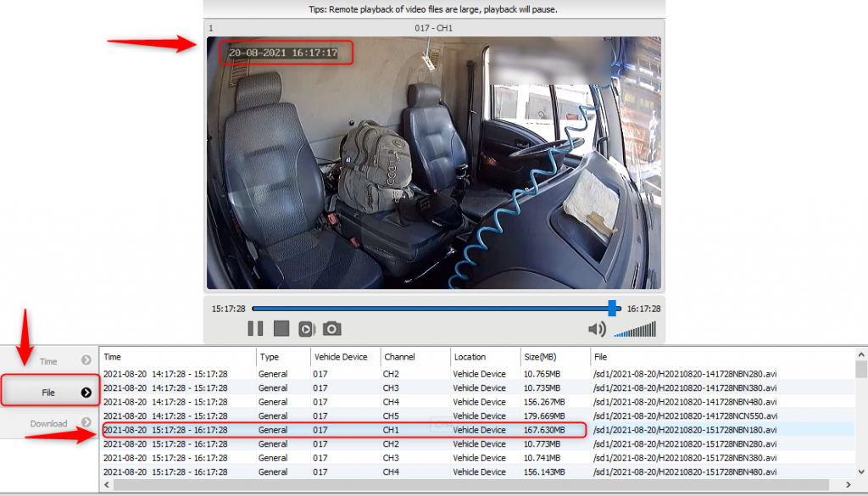Adjust the volume level bars
Screen dimensions: 868x496
coord(635,329)
